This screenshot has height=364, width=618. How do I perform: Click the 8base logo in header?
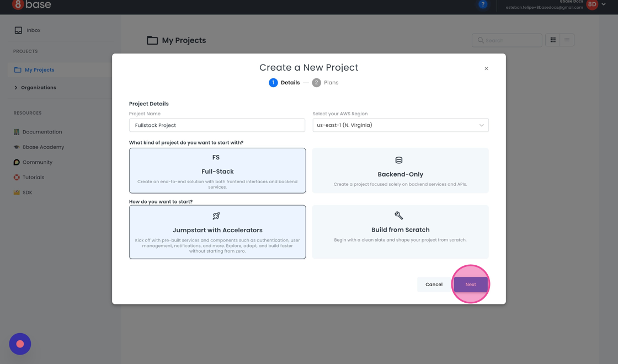click(x=31, y=5)
